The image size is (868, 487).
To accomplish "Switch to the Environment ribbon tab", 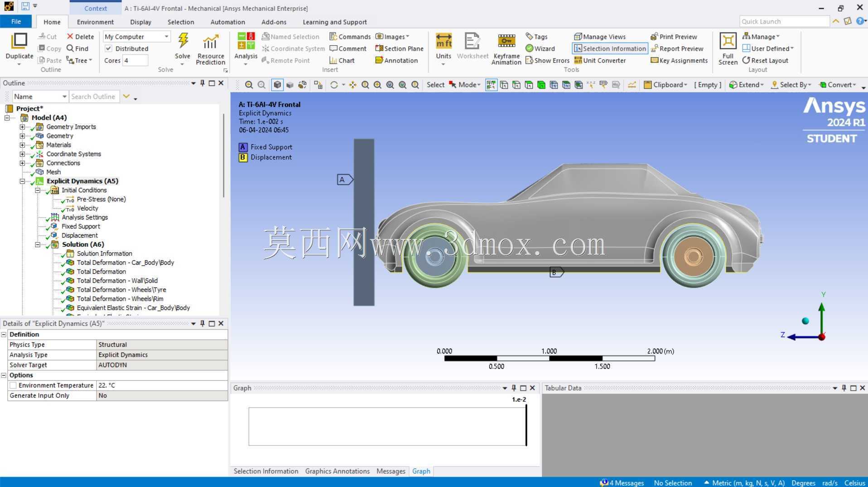I will click(x=95, y=22).
